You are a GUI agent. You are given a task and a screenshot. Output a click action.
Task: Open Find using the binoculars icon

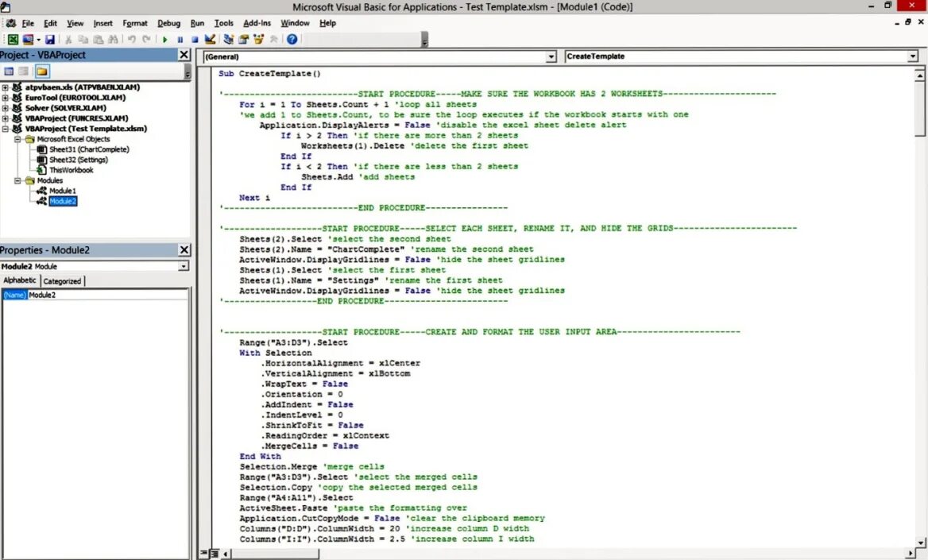pyautogui.click(x=113, y=39)
